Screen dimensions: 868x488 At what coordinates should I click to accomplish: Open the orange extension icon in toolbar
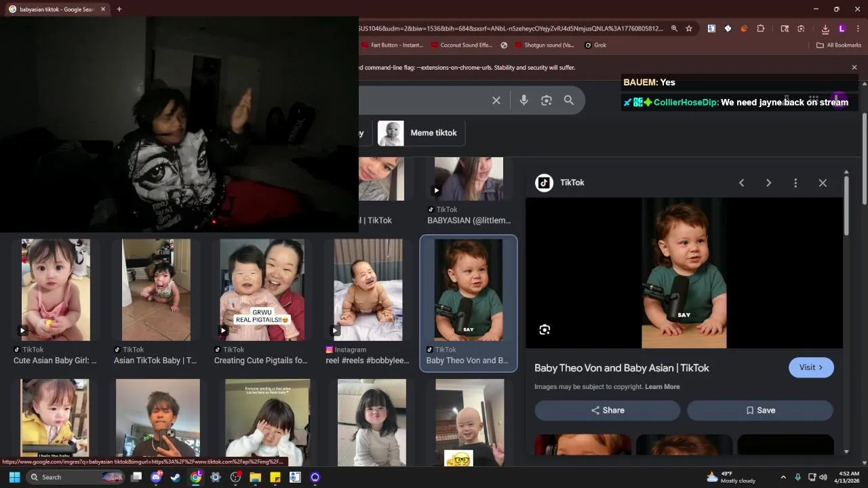[x=744, y=28]
